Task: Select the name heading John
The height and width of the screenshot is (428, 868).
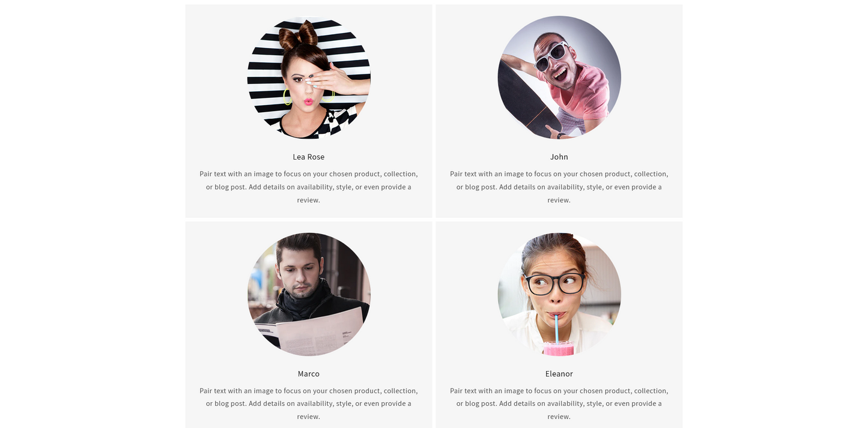Action: point(559,157)
